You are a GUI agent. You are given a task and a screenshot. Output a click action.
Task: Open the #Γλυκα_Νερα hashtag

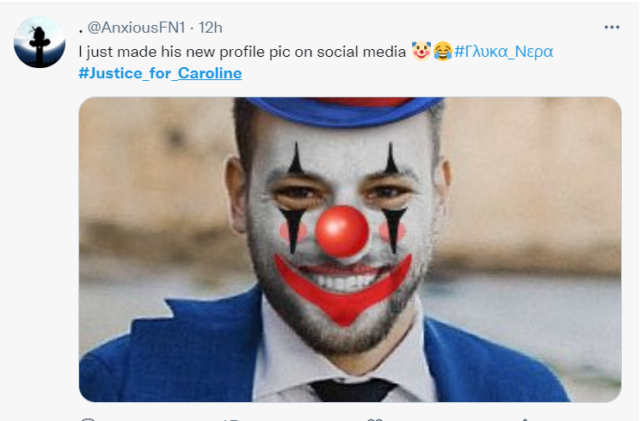point(504,50)
